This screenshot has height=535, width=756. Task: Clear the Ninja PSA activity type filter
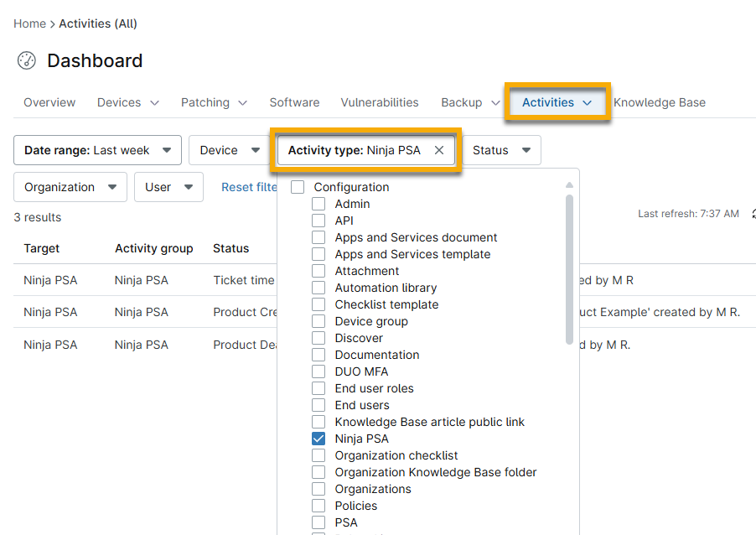point(439,150)
